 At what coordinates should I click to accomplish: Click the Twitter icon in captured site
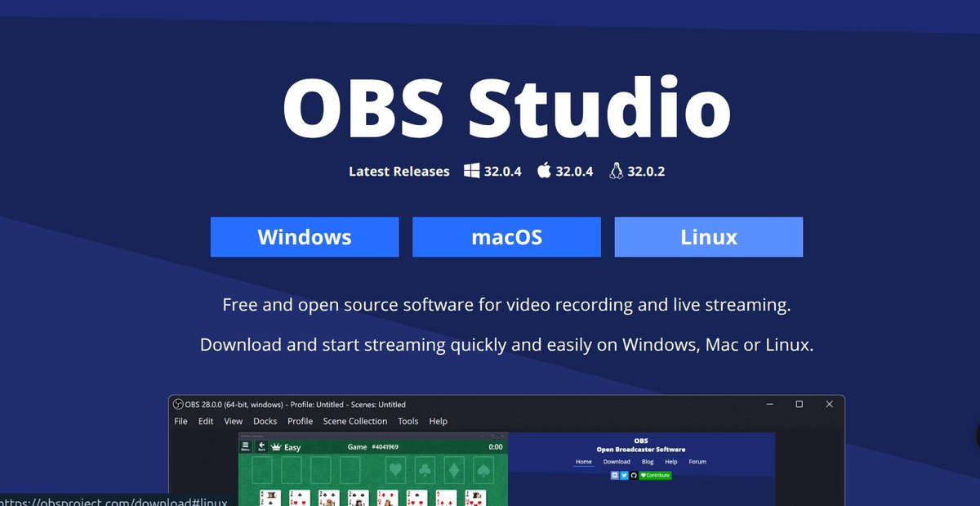tap(625, 475)
